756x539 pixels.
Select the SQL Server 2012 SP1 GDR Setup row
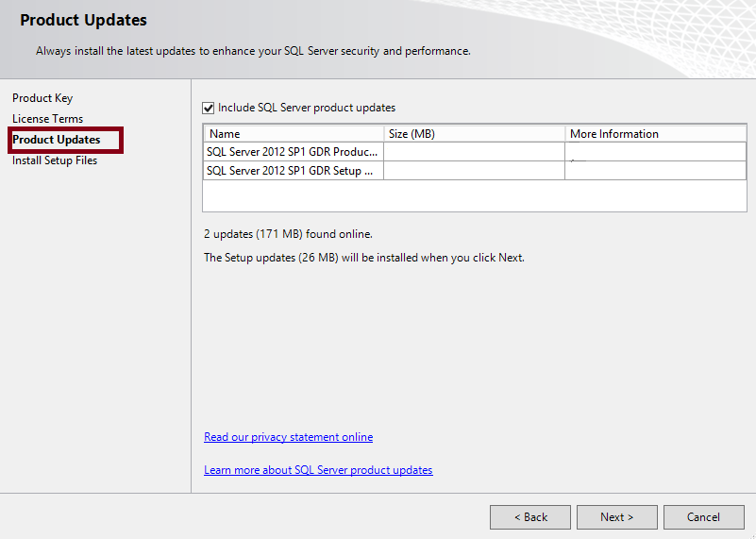point(293,171)
